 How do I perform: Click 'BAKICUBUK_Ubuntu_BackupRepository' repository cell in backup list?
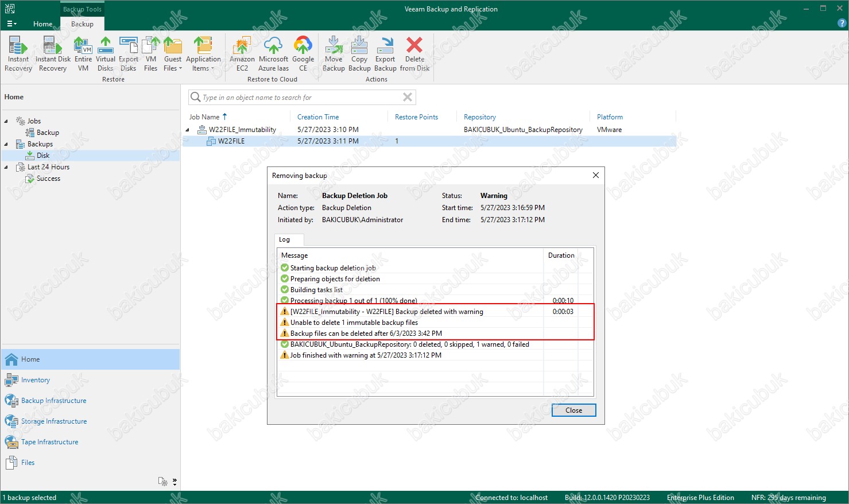523,130
